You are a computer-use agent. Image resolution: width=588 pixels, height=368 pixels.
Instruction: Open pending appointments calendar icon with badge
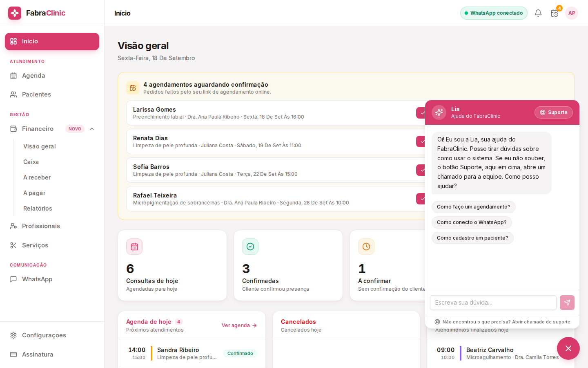coord(555,13)
